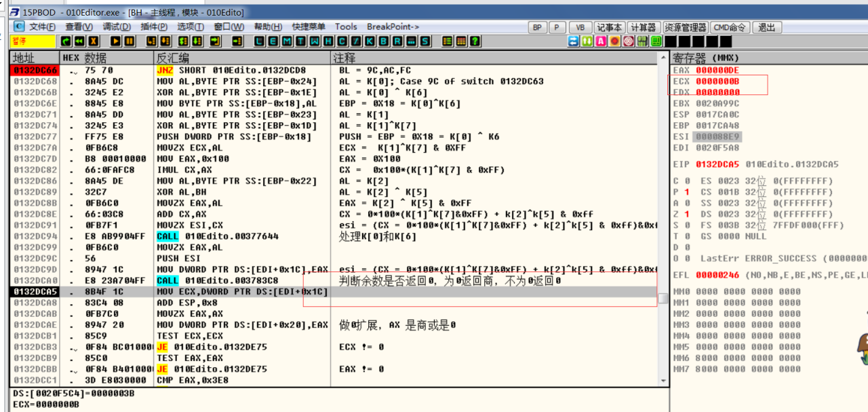
Task: Click the Pause execution toolbar icon
Action: [x=130, y=41]
